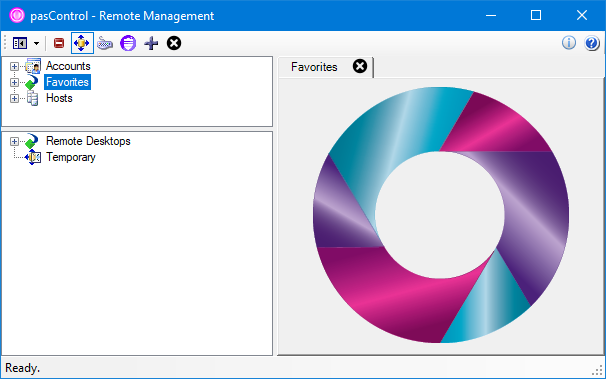Click the red disconnect toolbar icon
606x379 pixels.
[59, 43]
